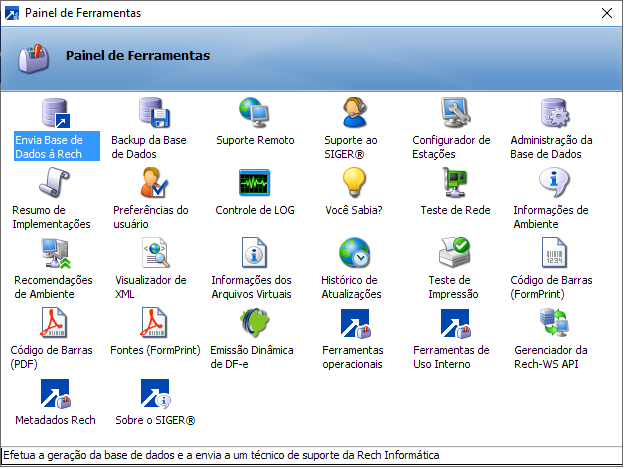Viewport: 627px width, 469px height.
Task: Select the Fontes (FormPrint) PDF icon
Action: point(154,323)
